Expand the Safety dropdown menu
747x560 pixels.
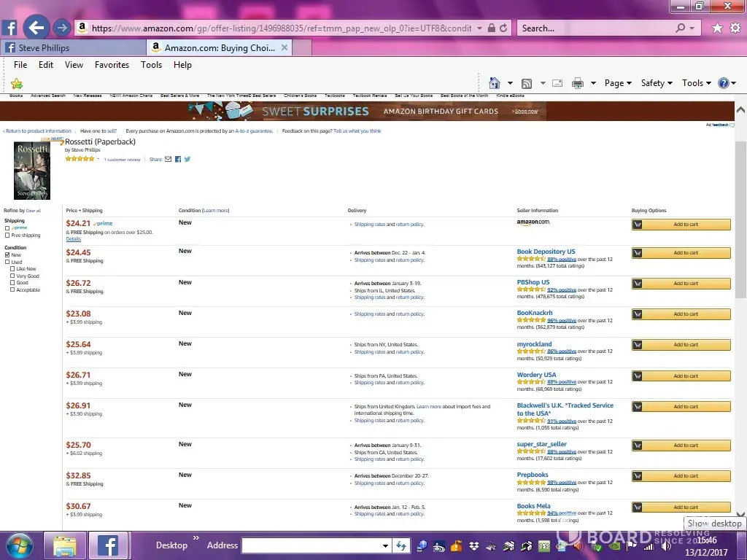657,83
